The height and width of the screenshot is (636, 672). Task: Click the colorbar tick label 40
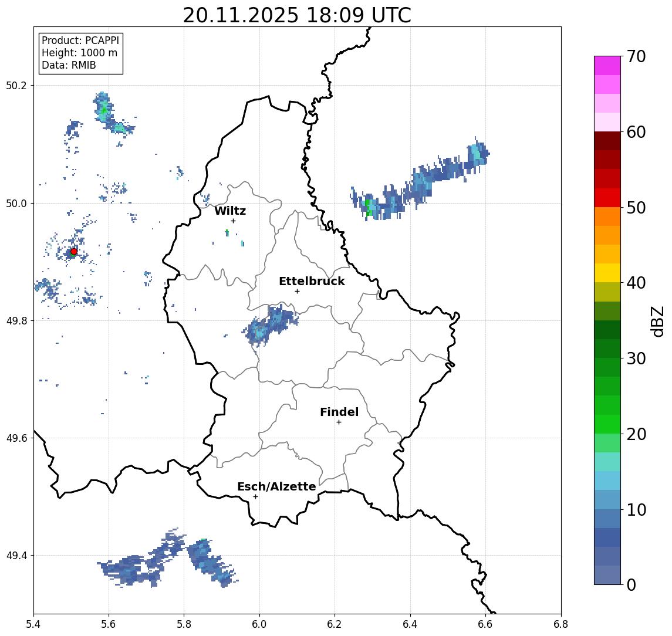coord(636,283)
